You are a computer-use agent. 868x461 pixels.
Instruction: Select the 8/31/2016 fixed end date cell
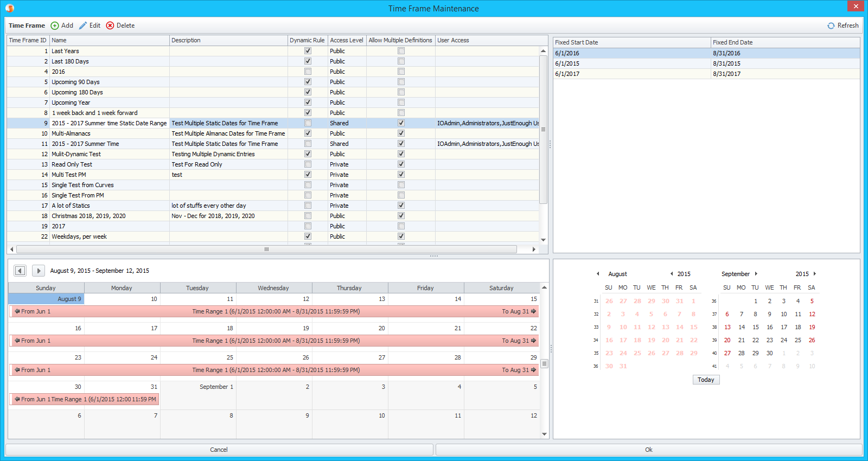pos(786,53)
